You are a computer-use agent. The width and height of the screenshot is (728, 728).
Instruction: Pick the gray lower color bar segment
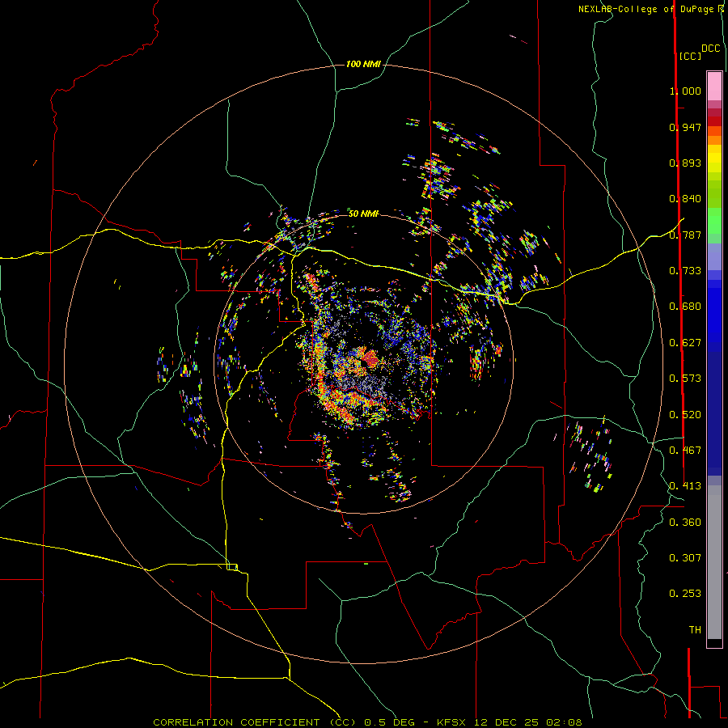(714, 562)
